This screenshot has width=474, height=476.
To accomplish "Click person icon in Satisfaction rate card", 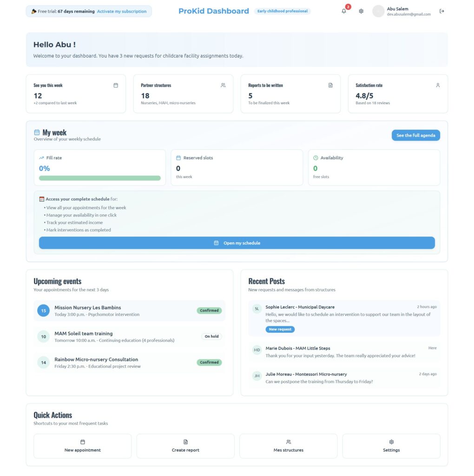I will click(438, 85).
